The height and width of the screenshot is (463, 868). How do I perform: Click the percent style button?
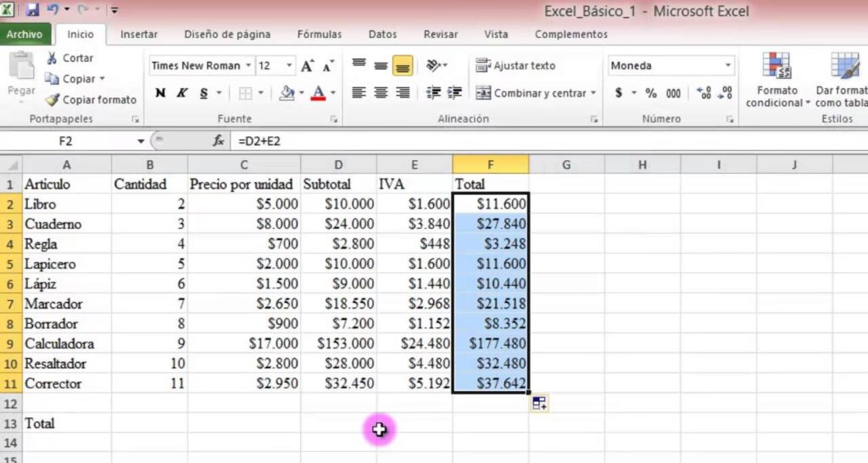coord(651,93)
